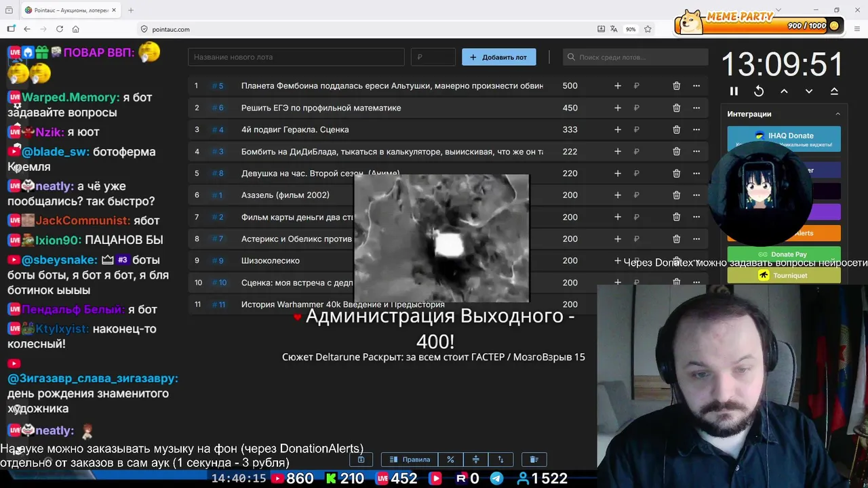This screenshot has width=868, height=488.
Task: Toggle the percent display button
Action: point(450,460)
